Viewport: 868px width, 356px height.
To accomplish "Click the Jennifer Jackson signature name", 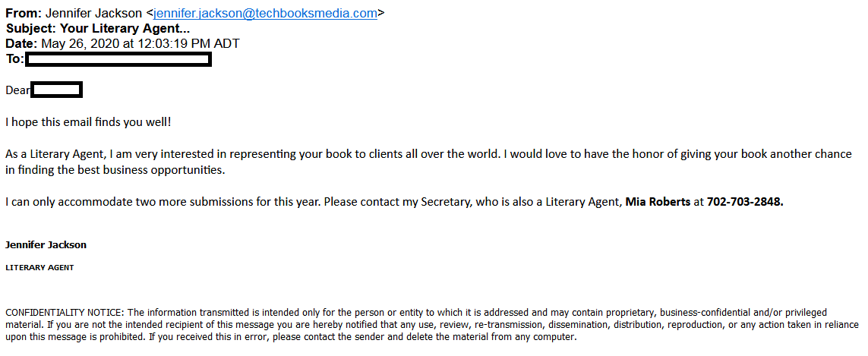I will coord(46,245).
